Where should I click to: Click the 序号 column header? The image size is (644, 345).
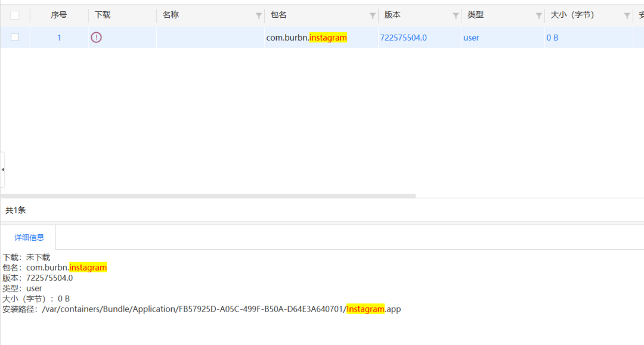point(58,15)
